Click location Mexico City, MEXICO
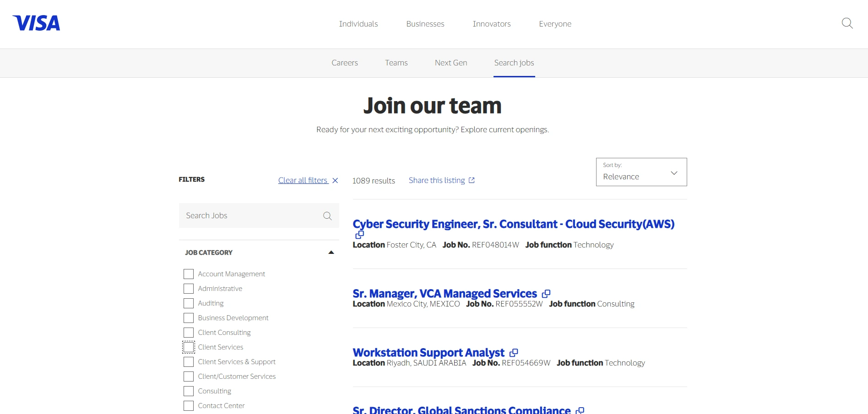The width and height of the screenshot is (868, 414). coord(423,304)
